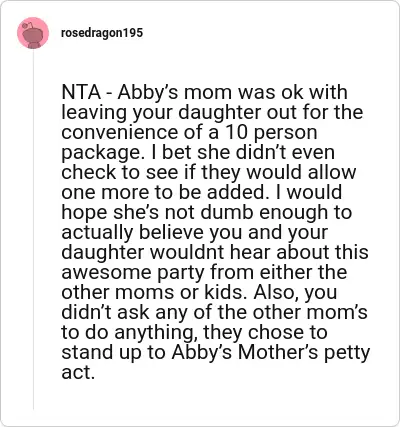Collapse the comment using the vertical thread line
The image size is (400, 427).
tap(33, 230)
